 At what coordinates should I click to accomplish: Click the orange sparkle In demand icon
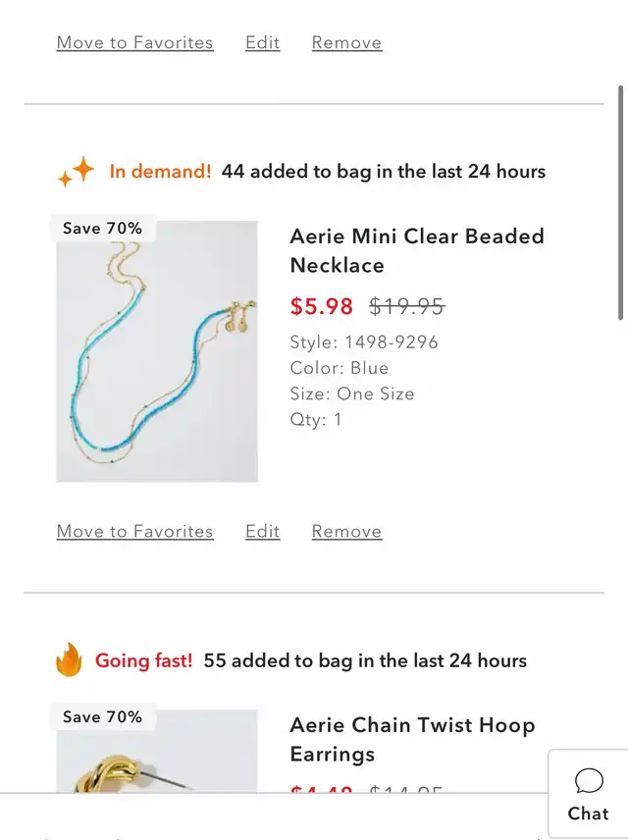click(77, 172)
